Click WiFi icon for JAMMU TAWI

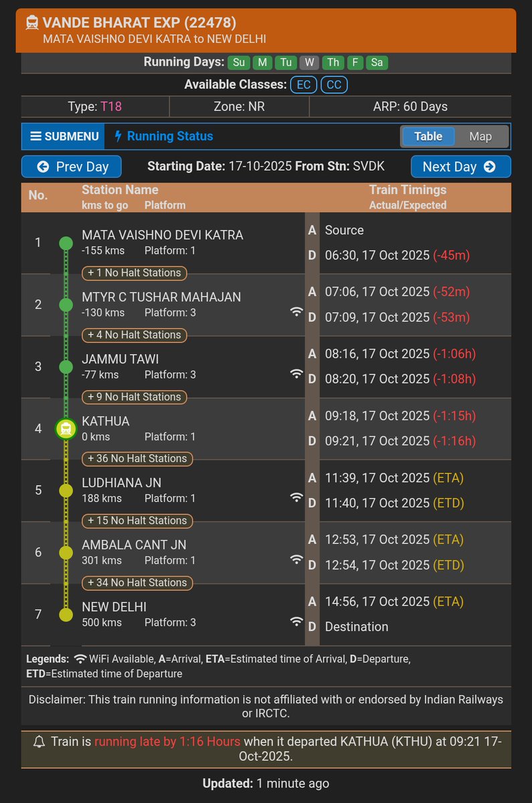tap(296, 374)
